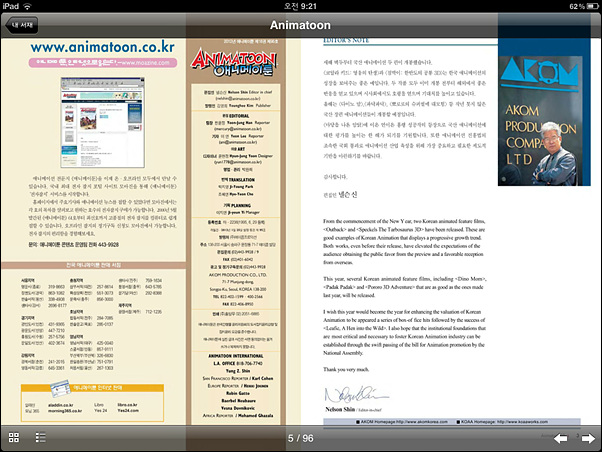This screenshot has height=452, width=602.
Task: Tap the back to library button
Action: (22, 25)
